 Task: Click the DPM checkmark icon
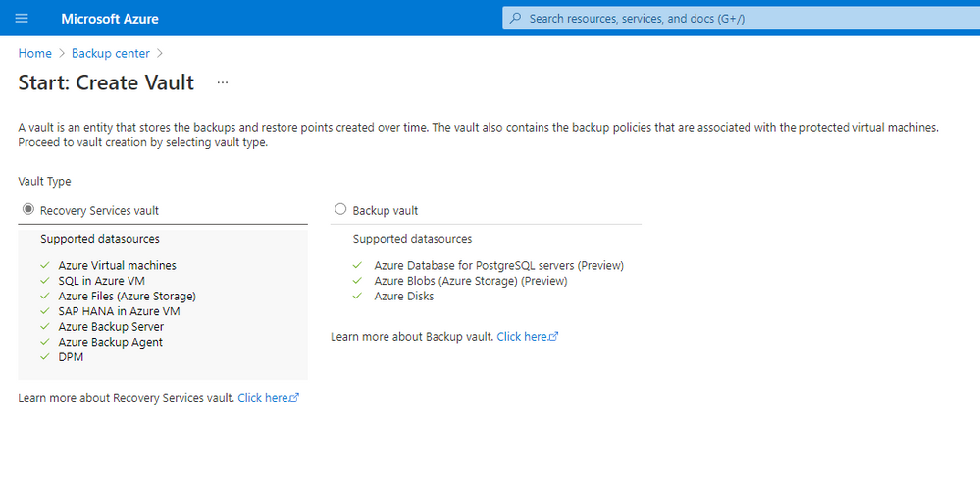[45, 357]
